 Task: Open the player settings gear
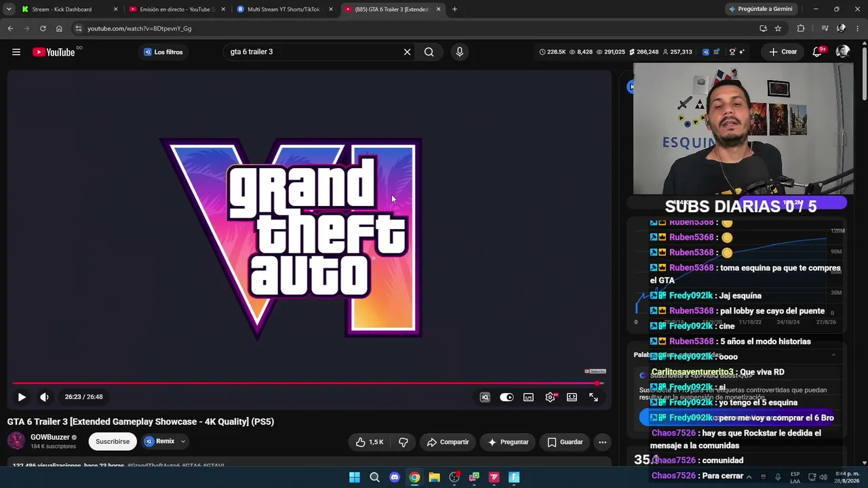pyautogui.click(x=550, y=397)
